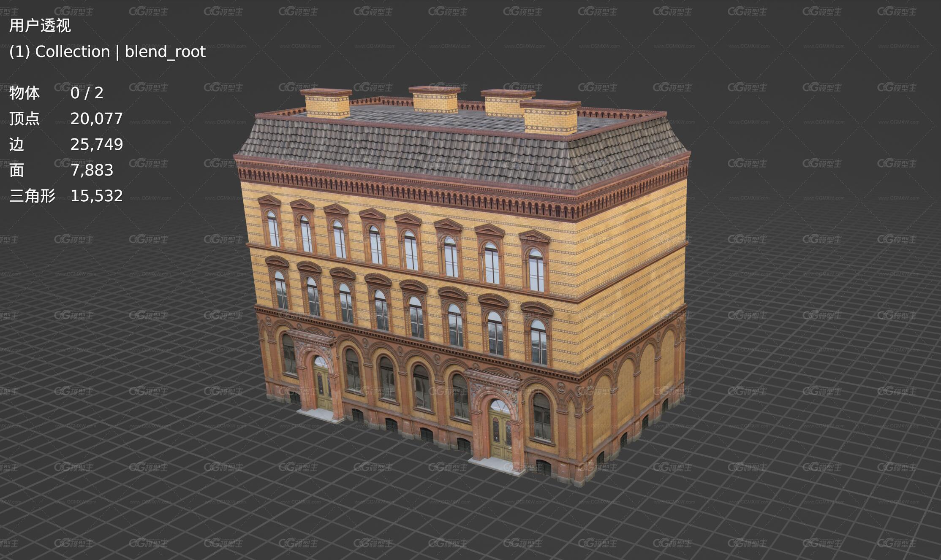Click the Collection | blend_root label

(x=107, y=52)
